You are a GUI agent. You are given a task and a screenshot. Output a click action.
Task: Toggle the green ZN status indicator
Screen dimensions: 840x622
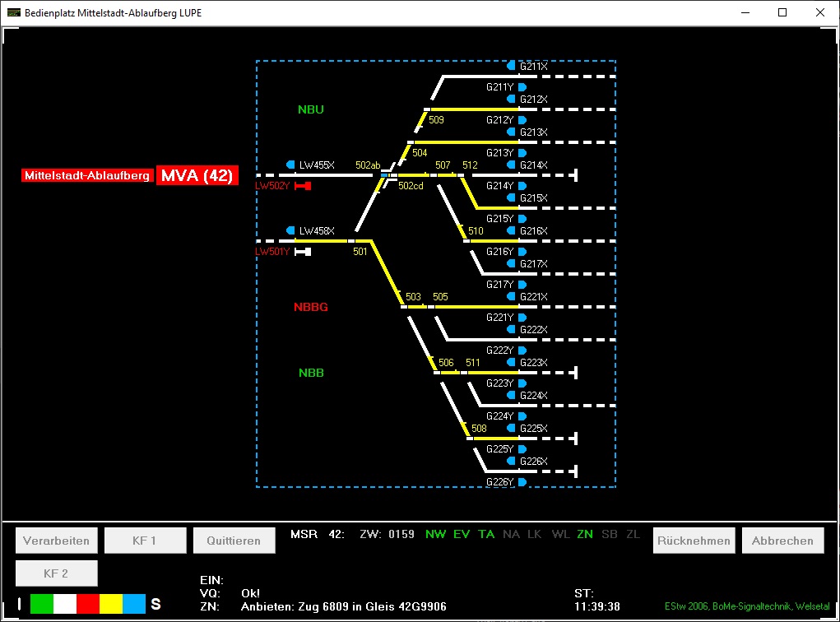coord(585,535)
